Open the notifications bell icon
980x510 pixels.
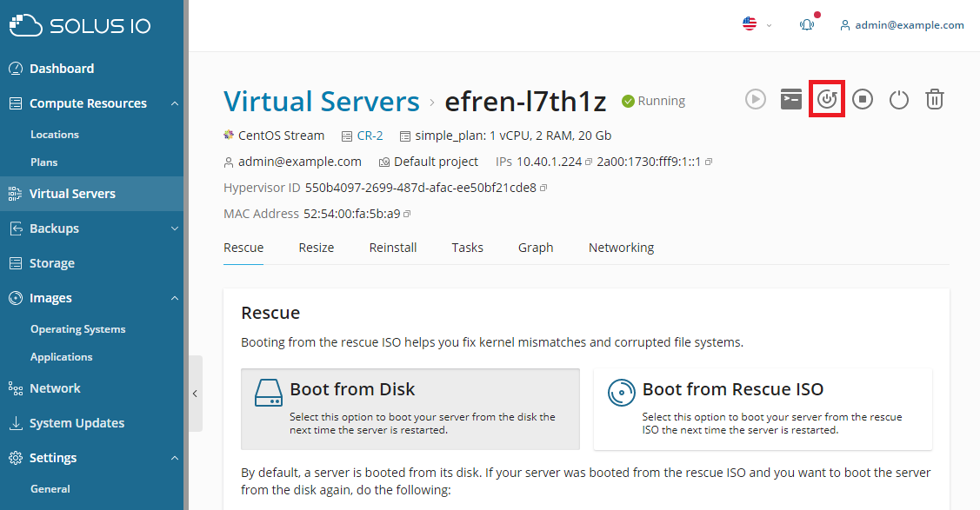coord(807,25)
